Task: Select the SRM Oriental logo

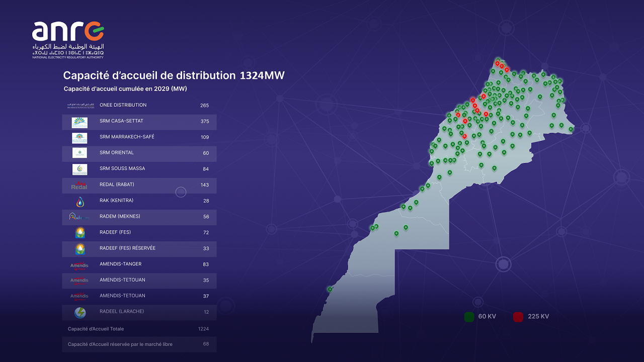Action: [x=79, y=153]
